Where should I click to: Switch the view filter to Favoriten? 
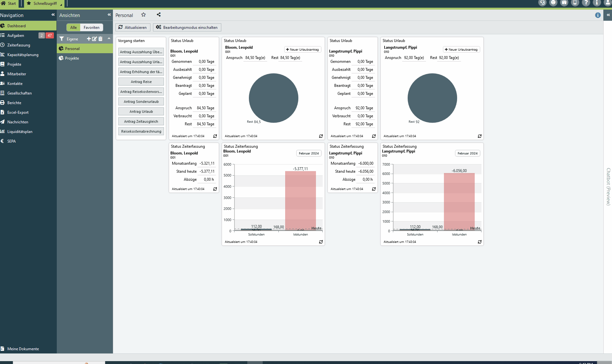click(x=91, y=28)
